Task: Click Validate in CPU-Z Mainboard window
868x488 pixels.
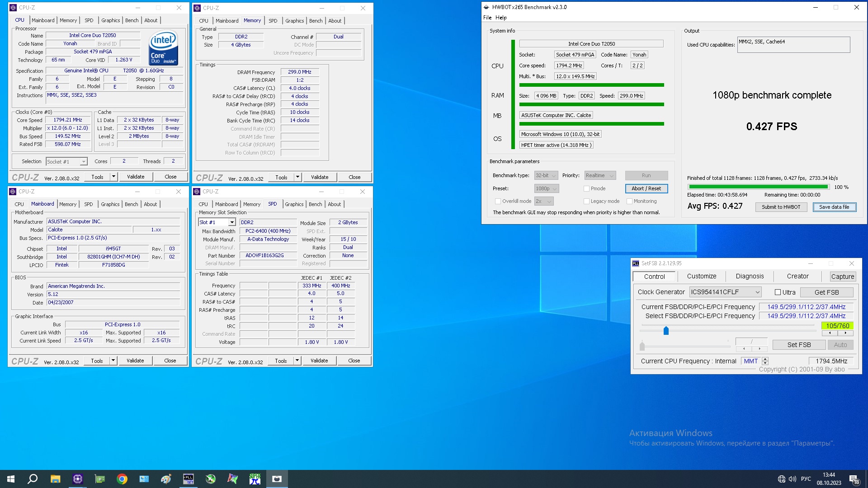Action: point(135,361)
